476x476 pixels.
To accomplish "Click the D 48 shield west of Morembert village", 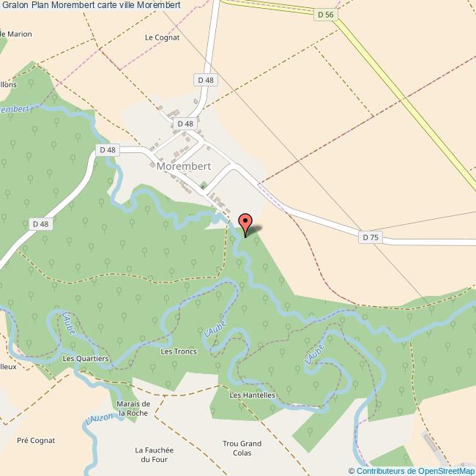I will (108, 150).
